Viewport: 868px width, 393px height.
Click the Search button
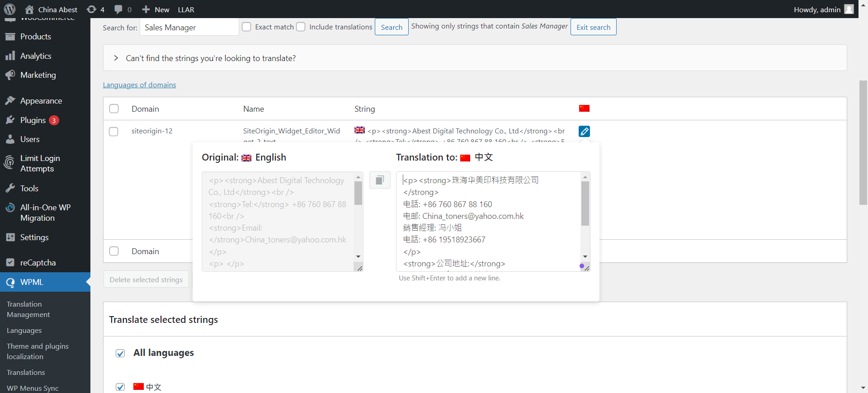point(392,27)
